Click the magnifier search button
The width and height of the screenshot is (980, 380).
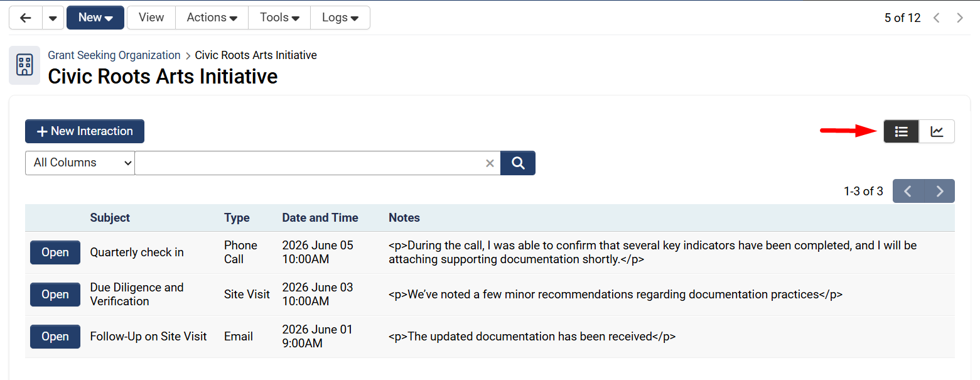(518, 163)
